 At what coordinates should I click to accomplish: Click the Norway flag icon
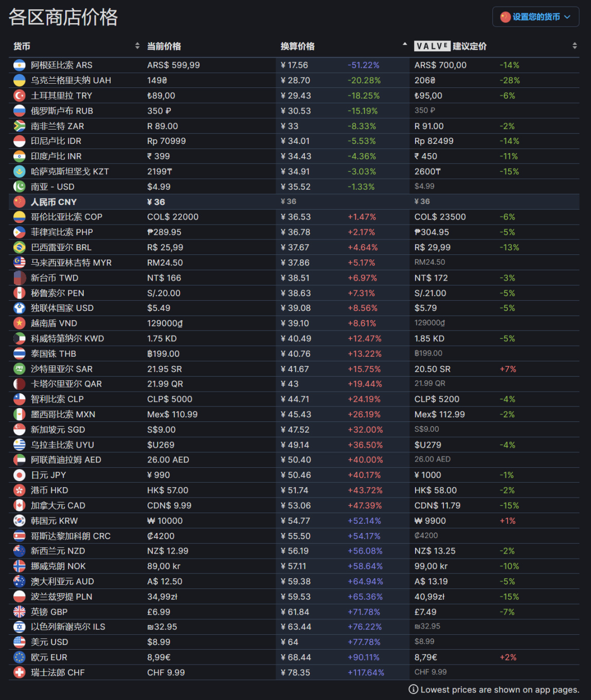19,566
